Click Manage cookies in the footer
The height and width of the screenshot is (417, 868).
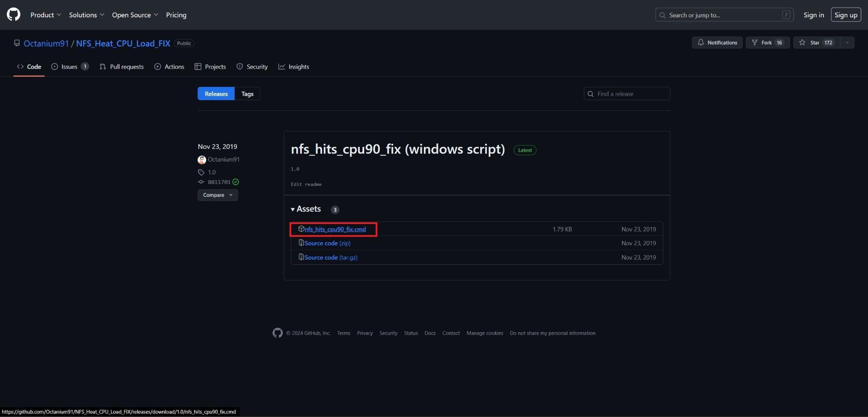[485, 333]
